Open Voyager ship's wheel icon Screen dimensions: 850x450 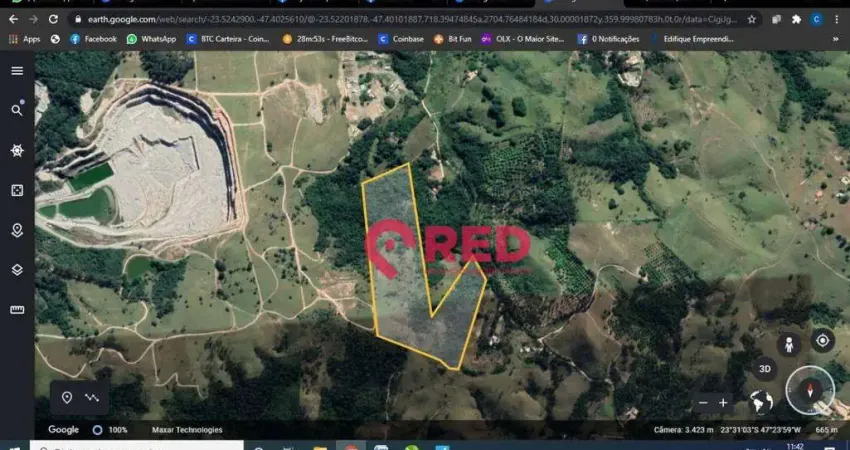17,150
